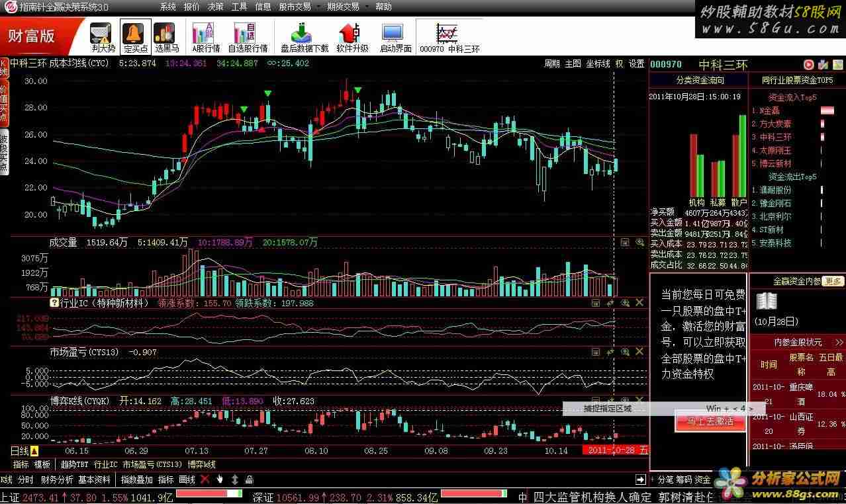
Task: Open the 决策 menu
Action: coord(215,7)
